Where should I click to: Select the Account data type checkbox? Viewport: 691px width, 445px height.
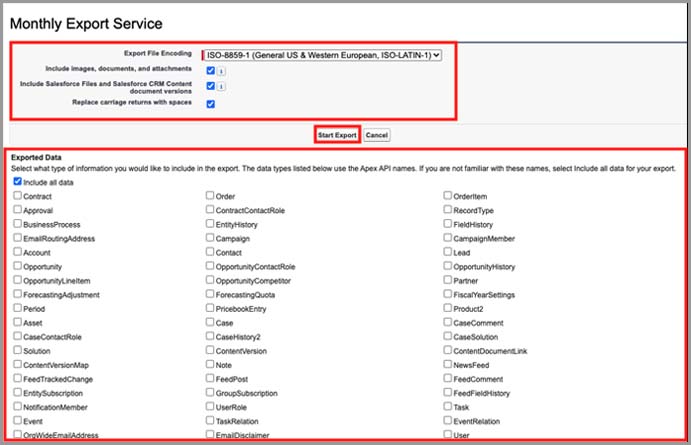point(19,253)
